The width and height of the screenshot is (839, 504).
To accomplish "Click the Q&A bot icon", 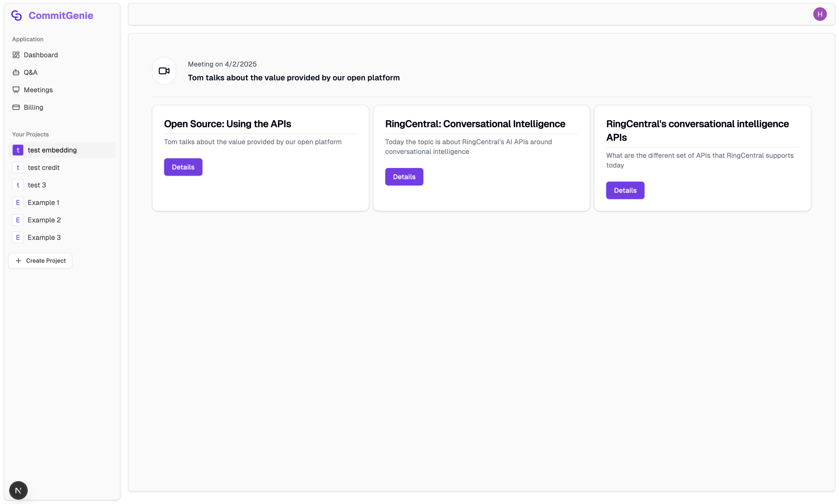I will pos(16,72).
